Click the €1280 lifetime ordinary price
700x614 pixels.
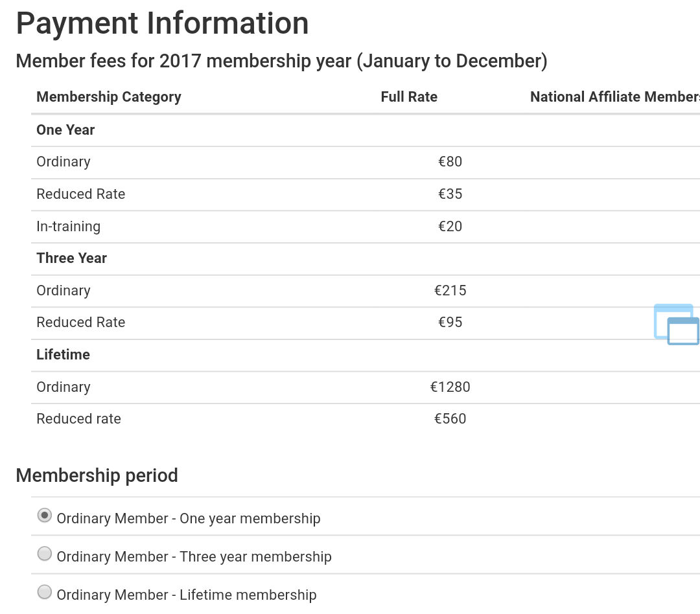450,387
